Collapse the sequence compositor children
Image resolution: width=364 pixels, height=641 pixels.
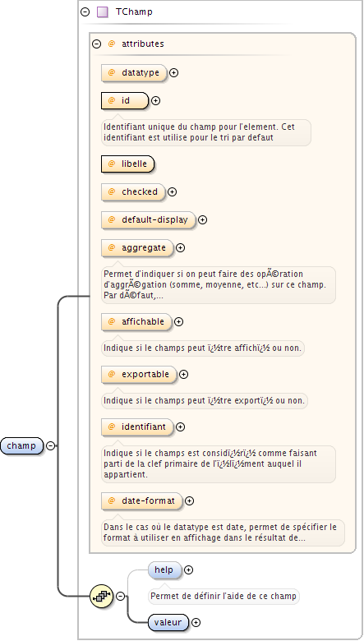click(121, 596)
